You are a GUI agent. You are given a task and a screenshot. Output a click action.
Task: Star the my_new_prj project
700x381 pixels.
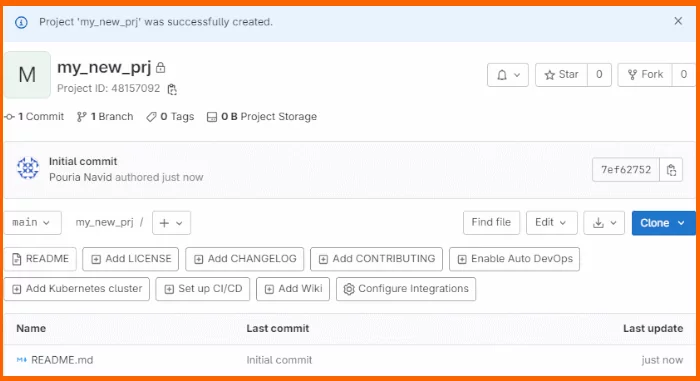tap(562, 75)
